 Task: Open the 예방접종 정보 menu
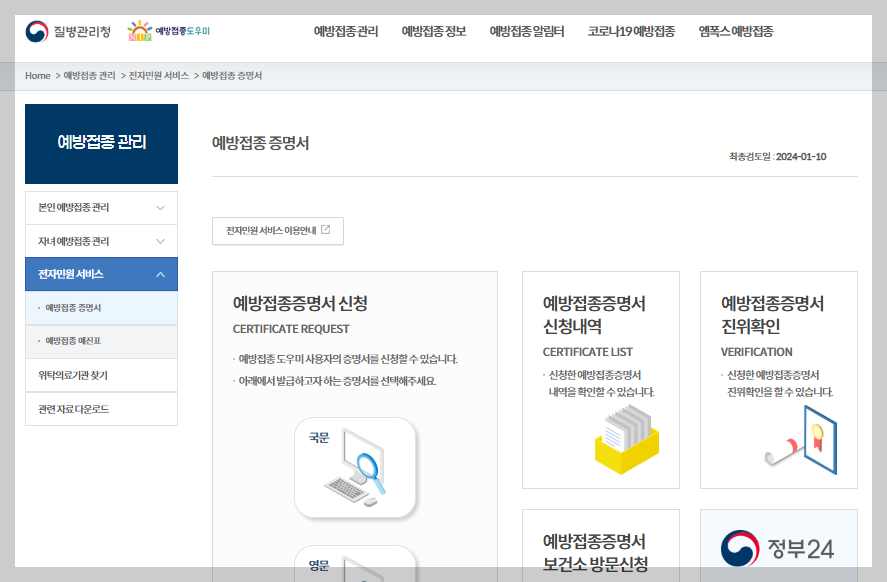432,31
